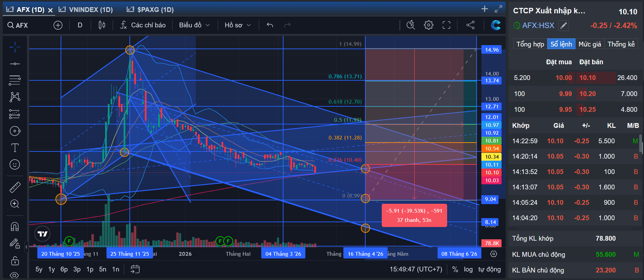644x280 pixels.
Task: Open the Fibonacci retracement tools
Action: [15, 80]
